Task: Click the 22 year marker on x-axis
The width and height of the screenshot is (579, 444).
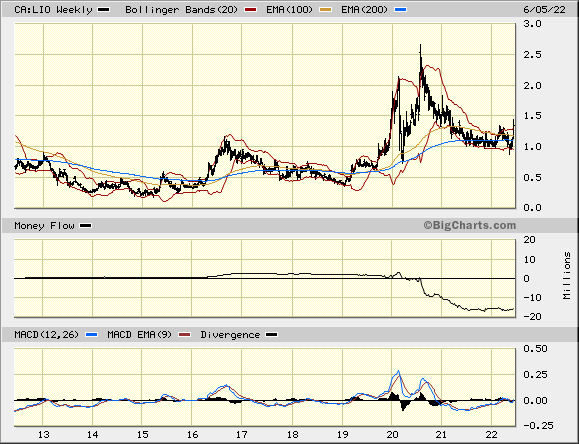Action: coord(491,435)
